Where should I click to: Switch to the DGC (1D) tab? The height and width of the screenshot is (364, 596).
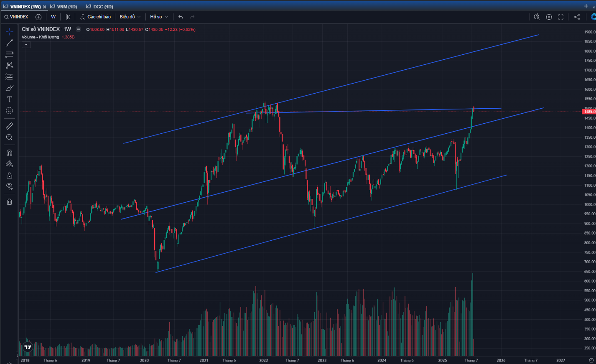pos(100,7)
